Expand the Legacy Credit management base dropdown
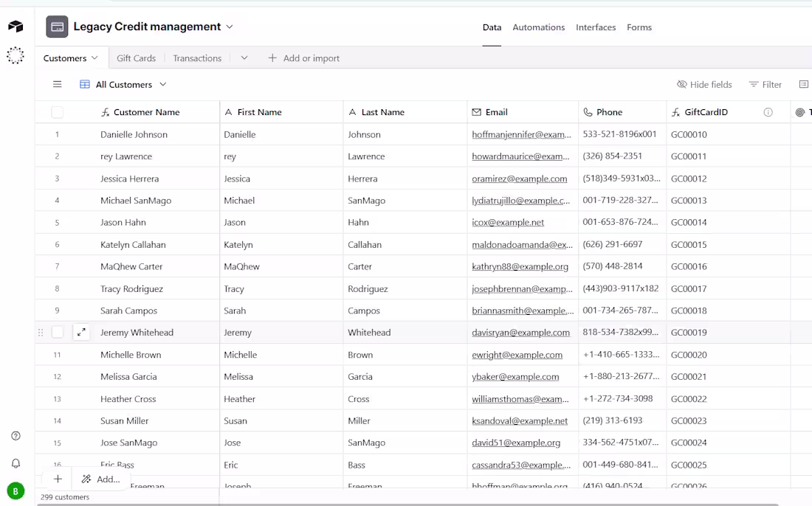Image resolution: width=812 pixels, height=506 pixels. pyautogui.click(x=230, y=27)
